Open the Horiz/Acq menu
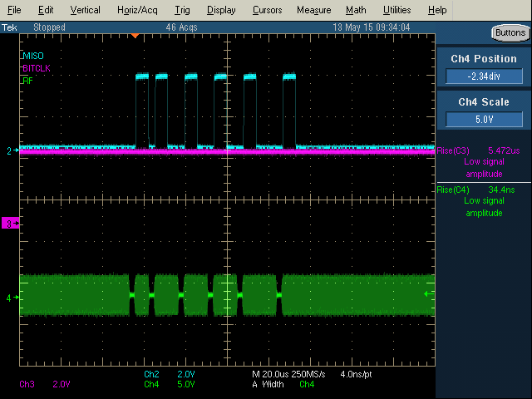The image size is (532, 399). [137, 10]
